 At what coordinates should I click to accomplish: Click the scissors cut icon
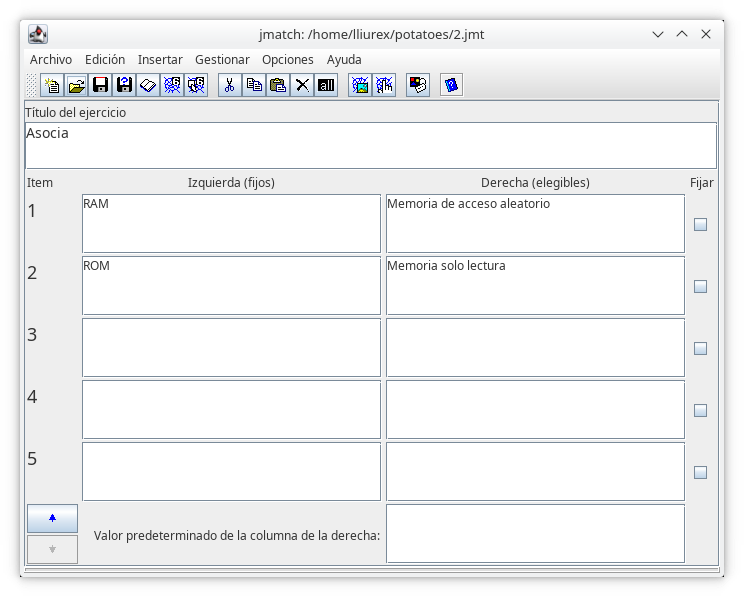229,85
